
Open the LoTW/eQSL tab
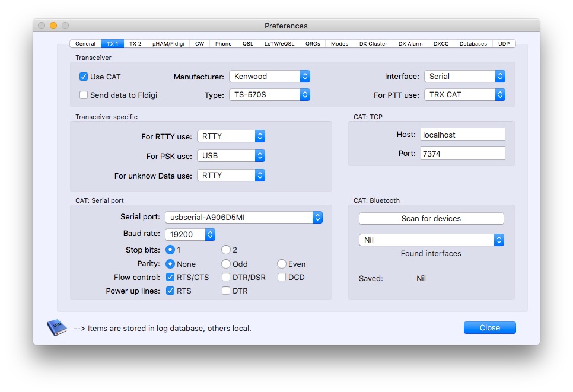click(279, 44)
